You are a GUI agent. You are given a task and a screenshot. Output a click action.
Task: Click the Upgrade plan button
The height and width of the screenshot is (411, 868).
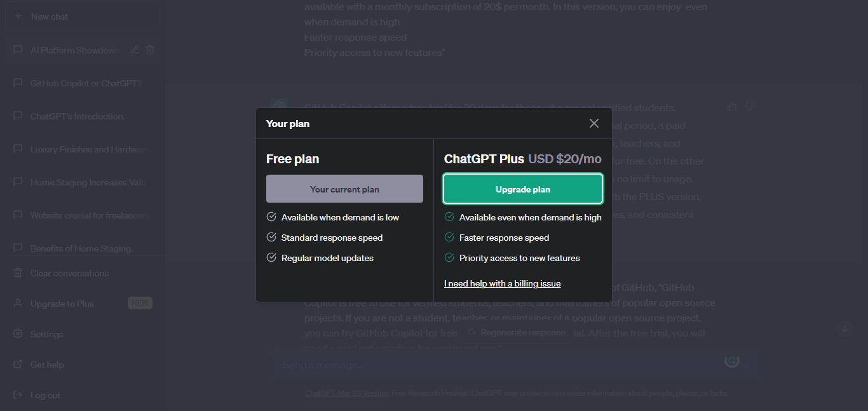click(522, 189)
